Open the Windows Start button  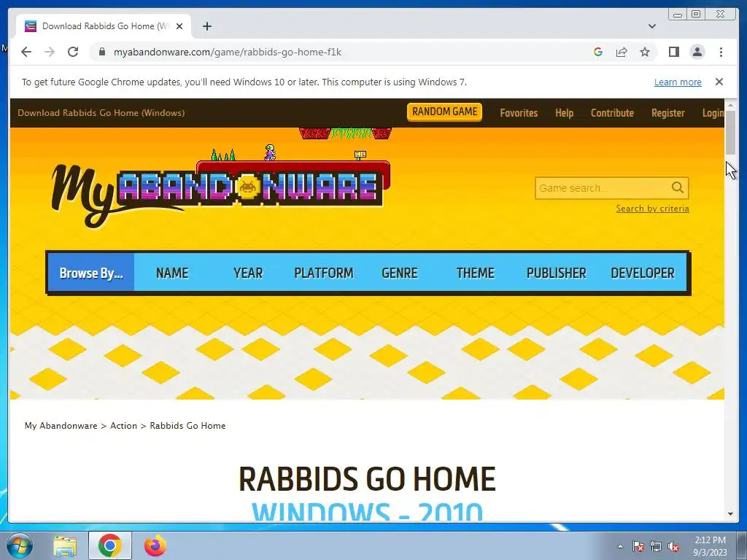(20, 545)
